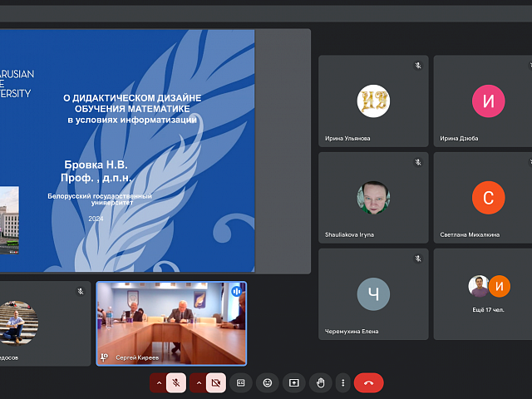Expand audio settings arrow next to microphone

pyautogui.click(x=158, y=382)
